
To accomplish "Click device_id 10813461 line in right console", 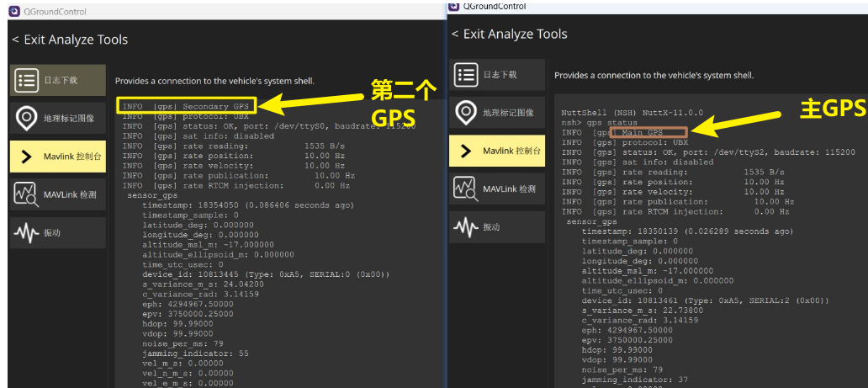I will [x=705, y=300].
